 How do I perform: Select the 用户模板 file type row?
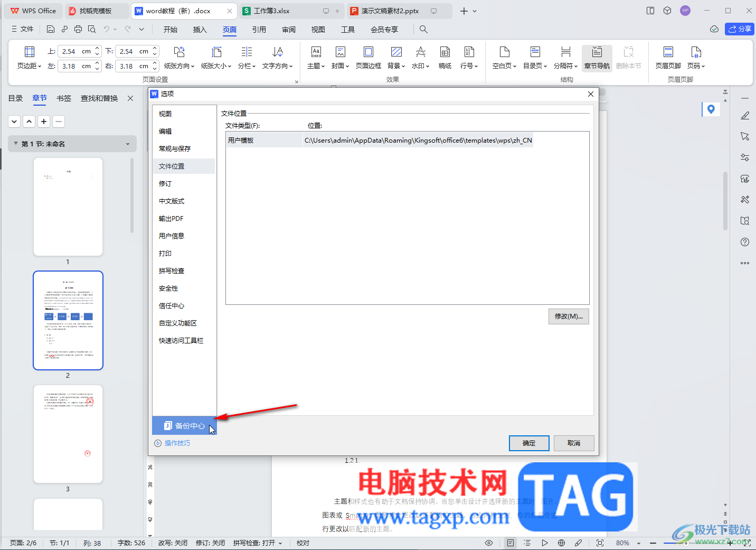380,140
